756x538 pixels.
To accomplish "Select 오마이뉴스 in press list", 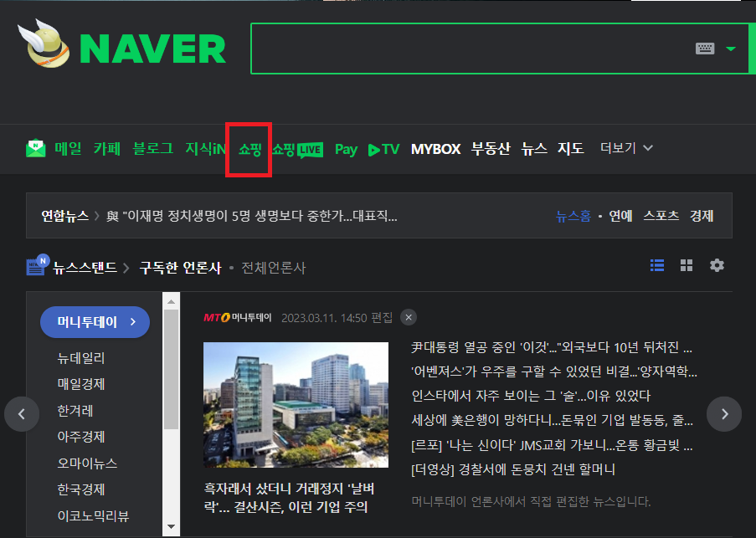I will (x=87, y=464).
